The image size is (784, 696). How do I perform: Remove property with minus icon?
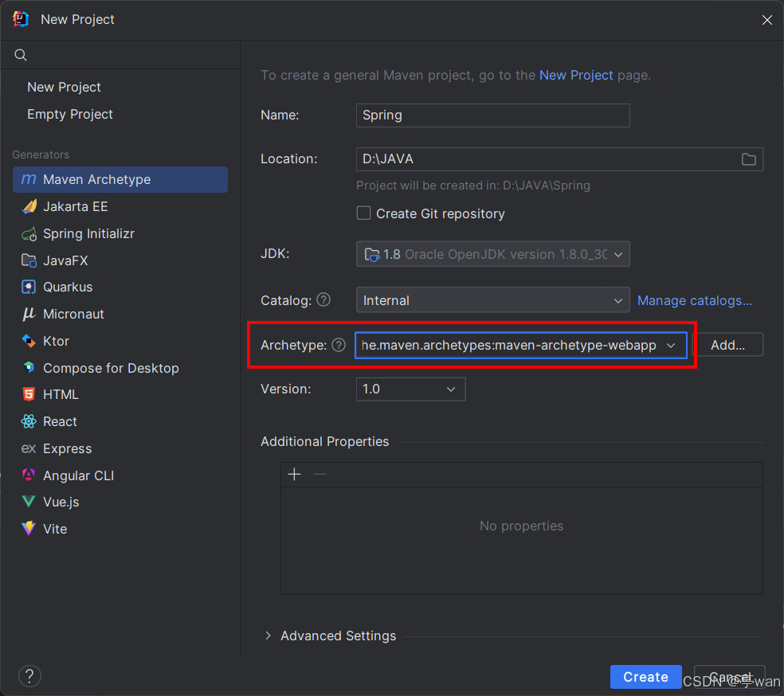[x=319, y=474]
